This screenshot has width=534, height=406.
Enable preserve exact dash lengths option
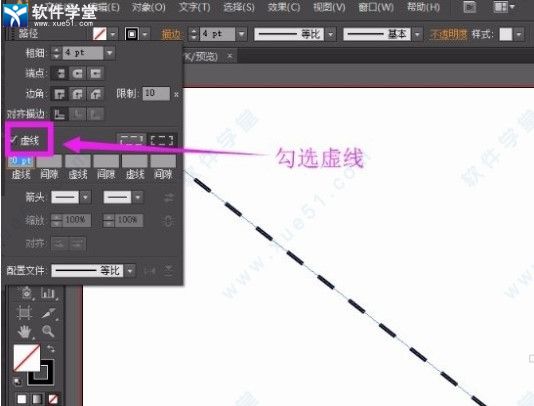[131, 140]
